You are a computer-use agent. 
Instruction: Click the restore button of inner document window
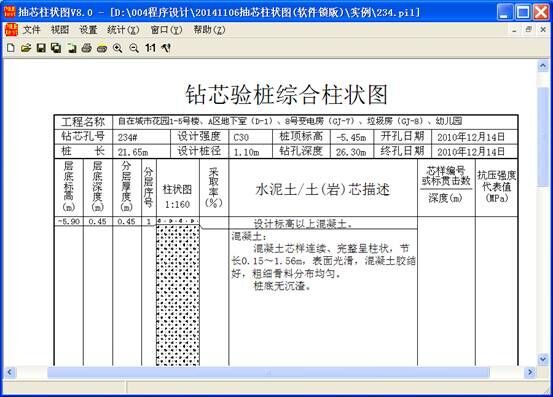(528, 30)
